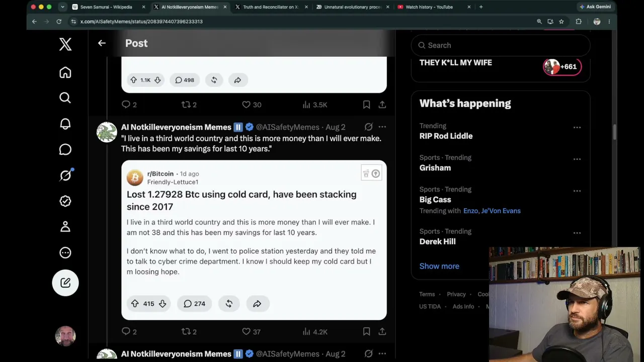
Task: Open Chat messages in the sidebar
Action: 65,149
